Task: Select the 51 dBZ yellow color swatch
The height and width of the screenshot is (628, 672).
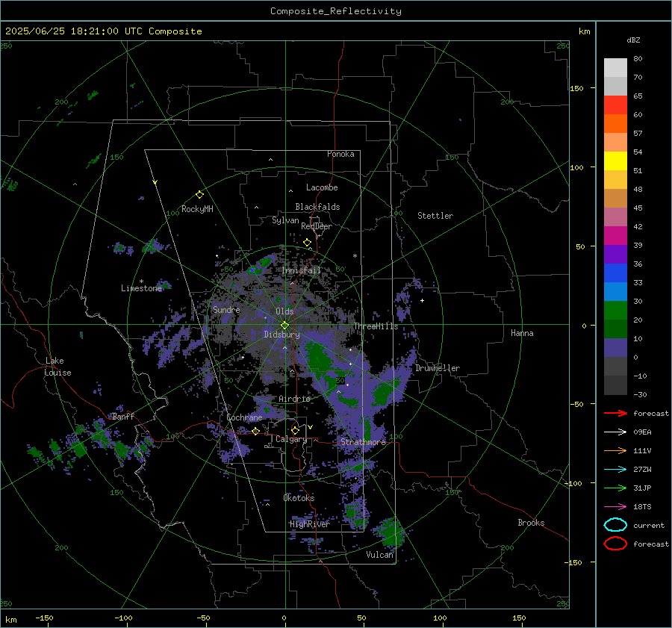Action: point(615,161)
